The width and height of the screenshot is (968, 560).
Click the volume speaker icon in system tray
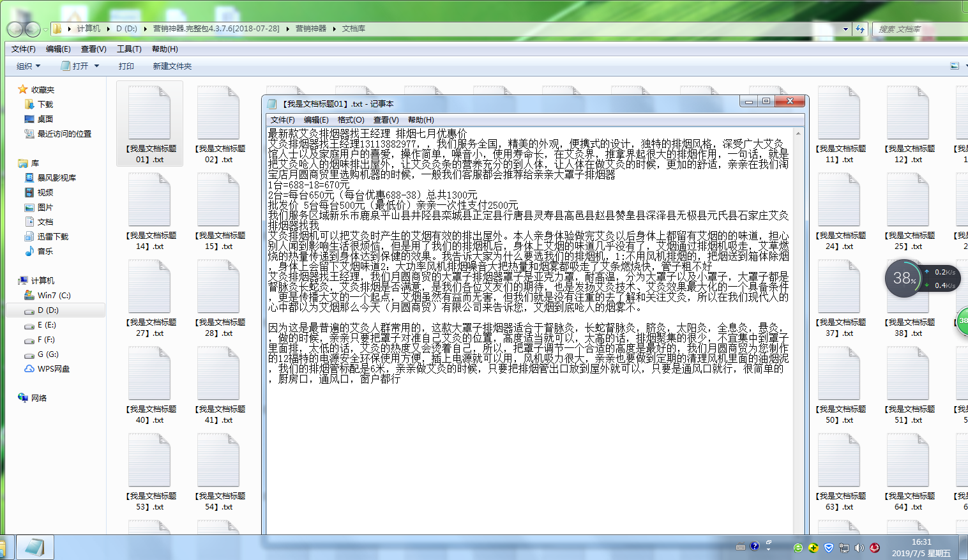pos(859,548)
